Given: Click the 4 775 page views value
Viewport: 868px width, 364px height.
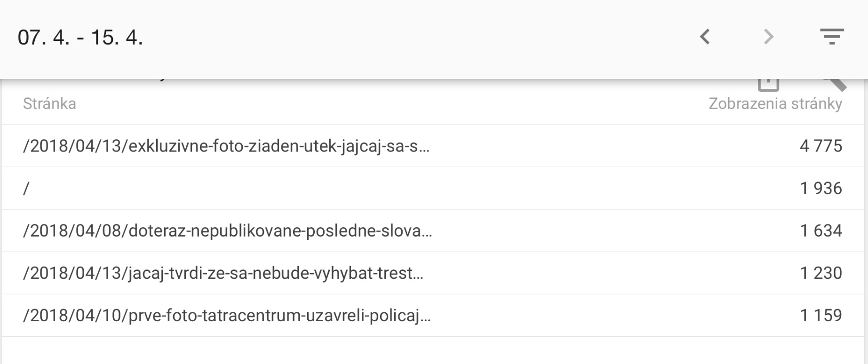Looking at the screenshot, I should [820, 146].
